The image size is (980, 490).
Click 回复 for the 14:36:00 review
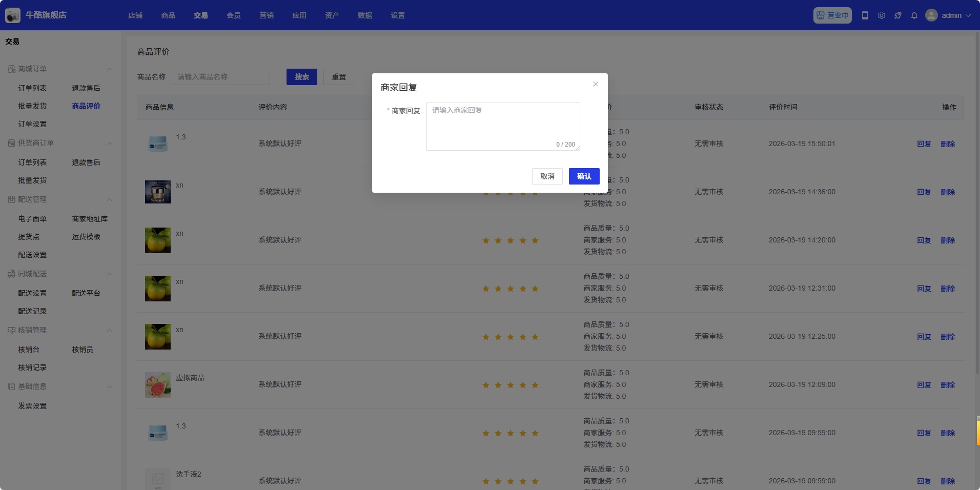point(924,192)
